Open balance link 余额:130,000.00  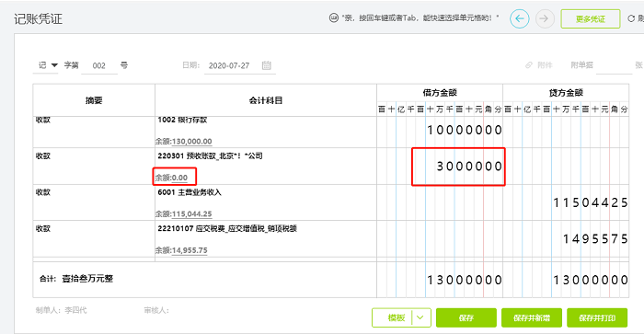coord(184,142)
